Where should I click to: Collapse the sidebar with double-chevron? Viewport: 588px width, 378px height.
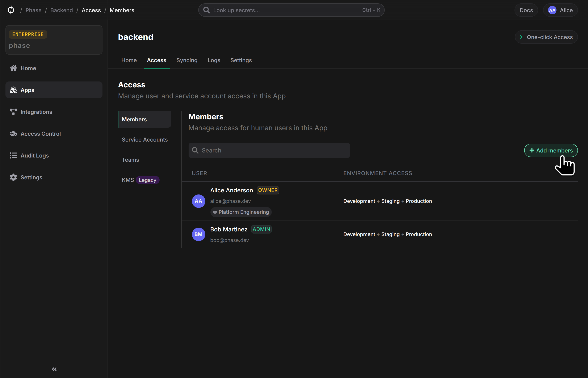coord(54,369)
